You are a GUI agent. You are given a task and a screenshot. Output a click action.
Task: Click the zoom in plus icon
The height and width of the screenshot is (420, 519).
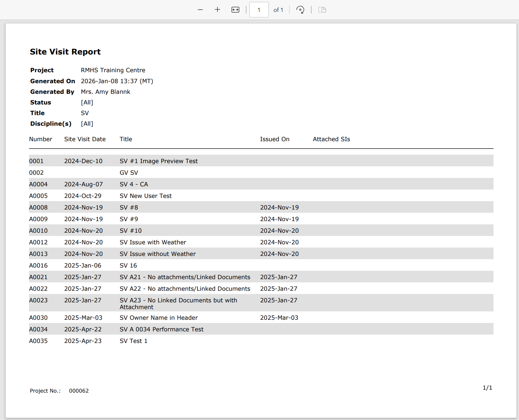(x=217, y=10)
